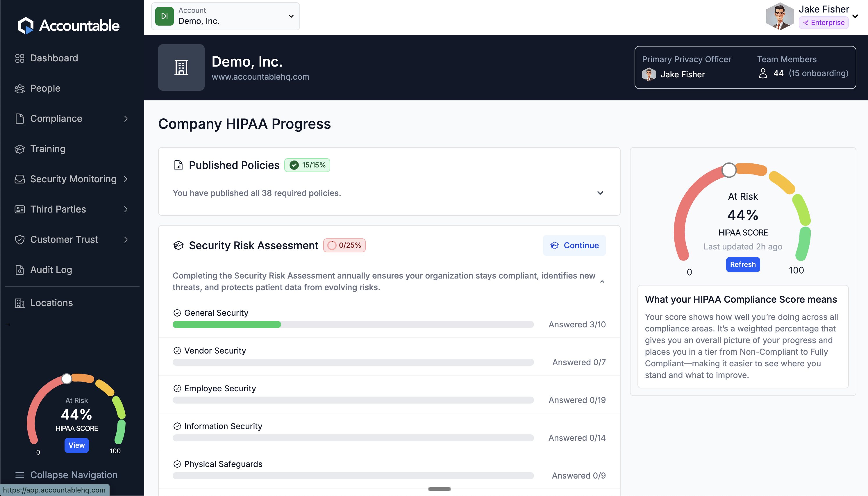Click the Audit Log document icon
The image size is (868, 496).
point(20,270)
